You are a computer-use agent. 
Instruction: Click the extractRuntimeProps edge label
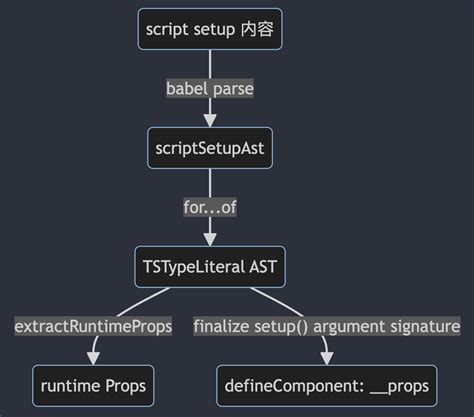[93, 326]
